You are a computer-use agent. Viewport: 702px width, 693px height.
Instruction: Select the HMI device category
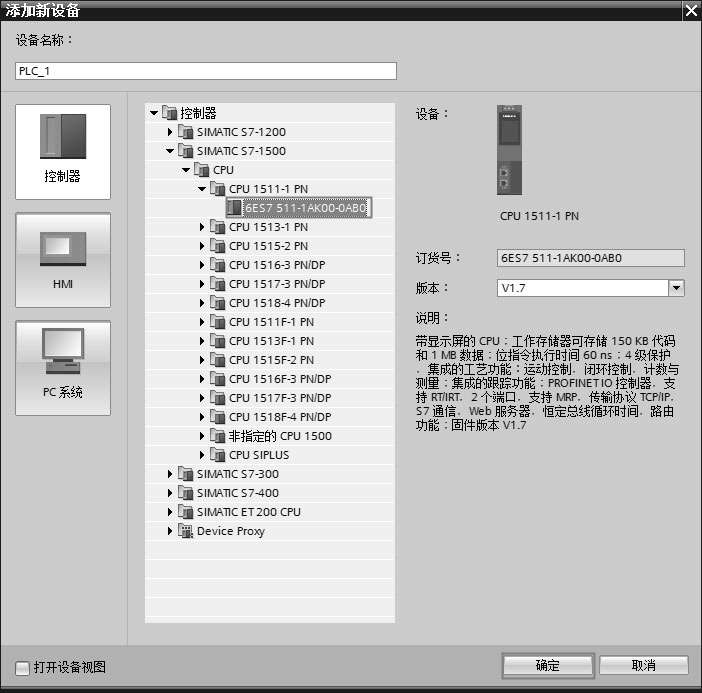(63, 260)
